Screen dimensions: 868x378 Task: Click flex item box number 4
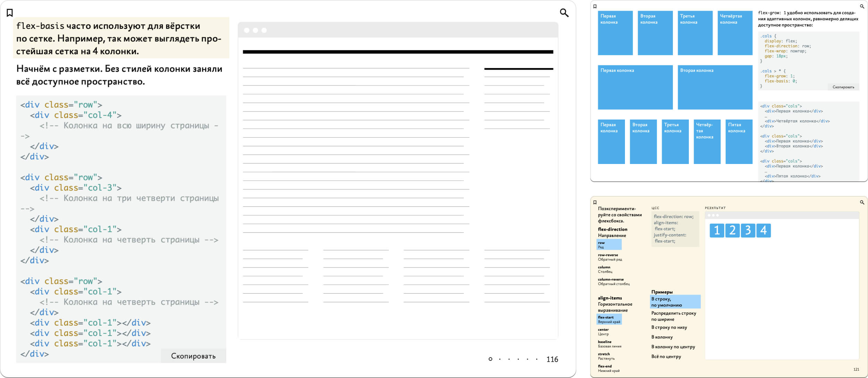763,230
